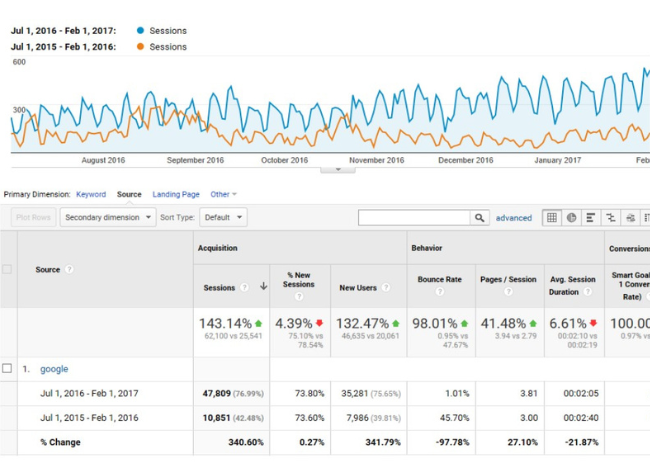650x470 pixels.
Task: Focus the table search field
Action: (x=414, y=218)
